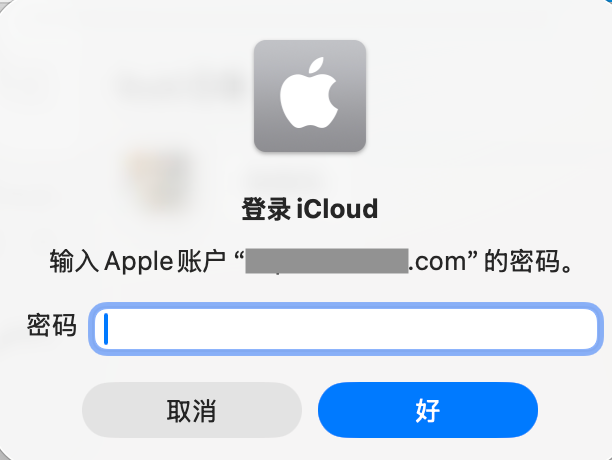Screen dimensions: 612x460
Task: Focus the 密码 password input field
Action: pos(346,329)
